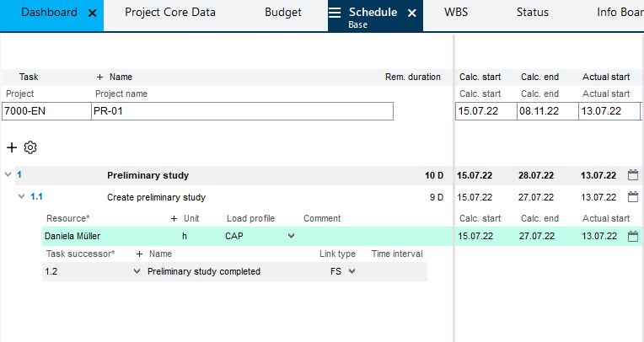Click plus icon next to Resource header
Image resolution: width=644 pixels, height=342 pixels.
pos(174,218)
